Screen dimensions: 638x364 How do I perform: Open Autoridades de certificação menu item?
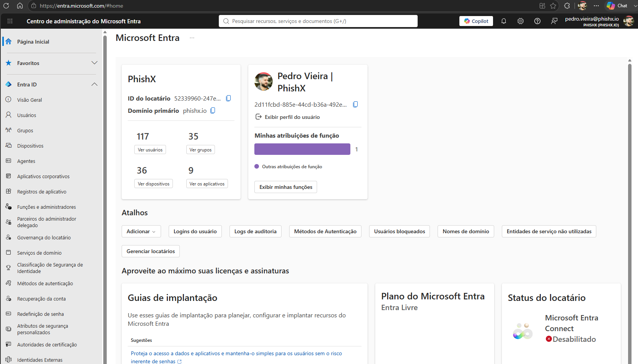pyautogui.click(x=47, y=344)
